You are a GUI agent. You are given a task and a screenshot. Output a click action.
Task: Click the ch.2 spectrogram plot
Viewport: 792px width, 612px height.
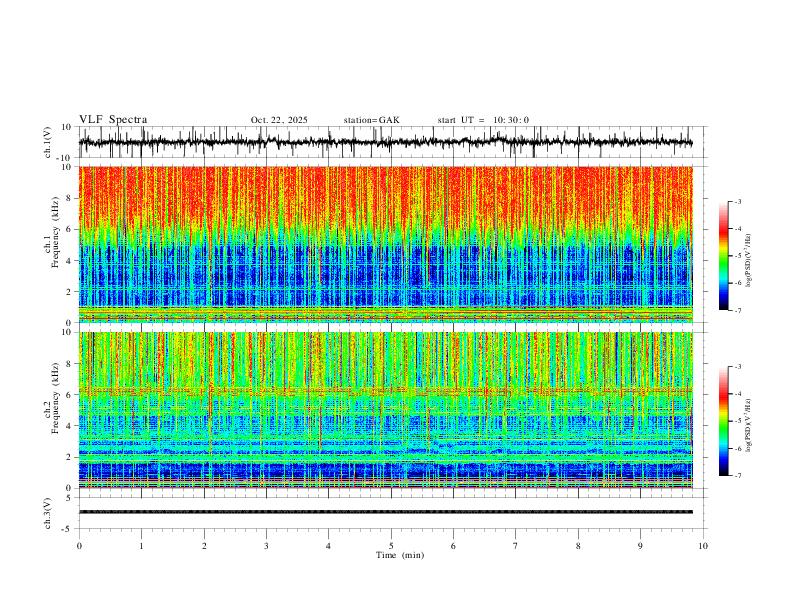385,410
